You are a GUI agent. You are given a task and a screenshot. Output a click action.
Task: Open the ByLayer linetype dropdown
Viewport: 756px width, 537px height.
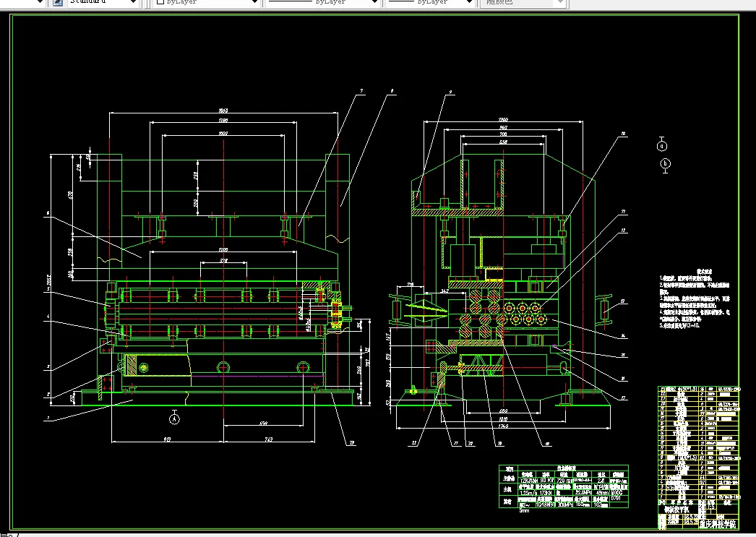click(x=374, y=2)
